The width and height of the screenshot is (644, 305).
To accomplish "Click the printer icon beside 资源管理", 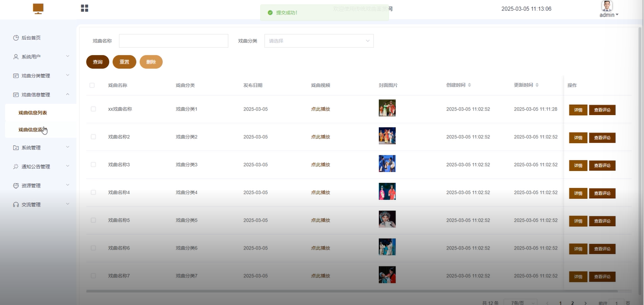I will [16, 186].
